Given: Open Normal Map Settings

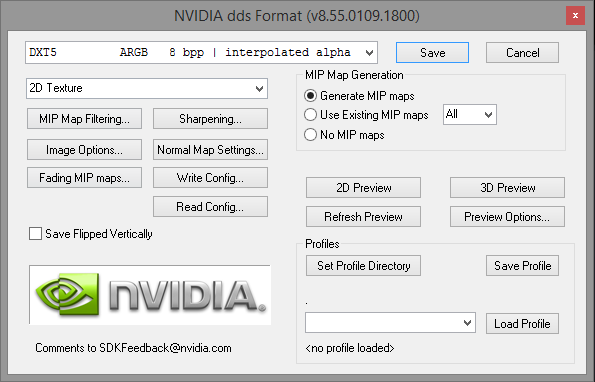Looking at the screenshot, I should coord(210,150).
